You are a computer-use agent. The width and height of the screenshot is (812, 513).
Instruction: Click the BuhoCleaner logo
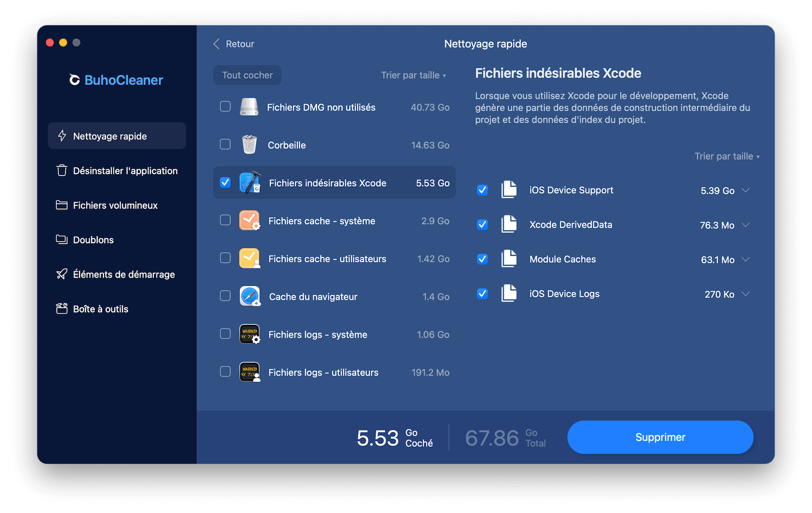(116, 80)
